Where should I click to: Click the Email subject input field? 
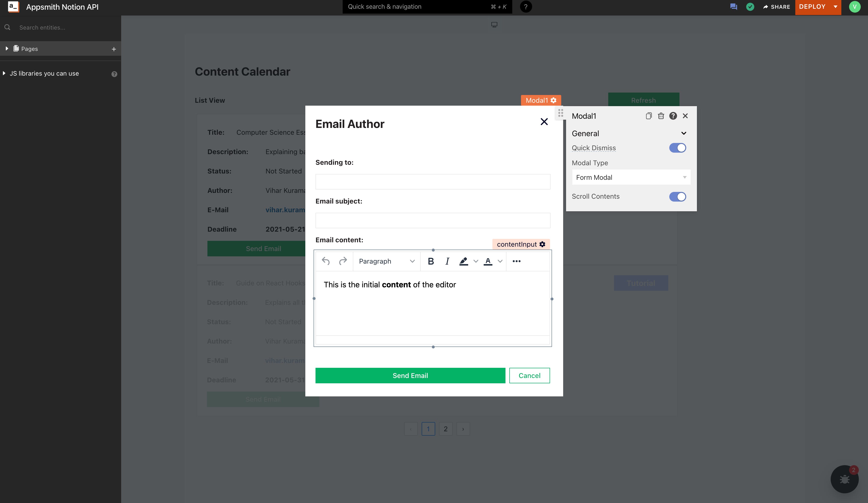coord(433,220)
